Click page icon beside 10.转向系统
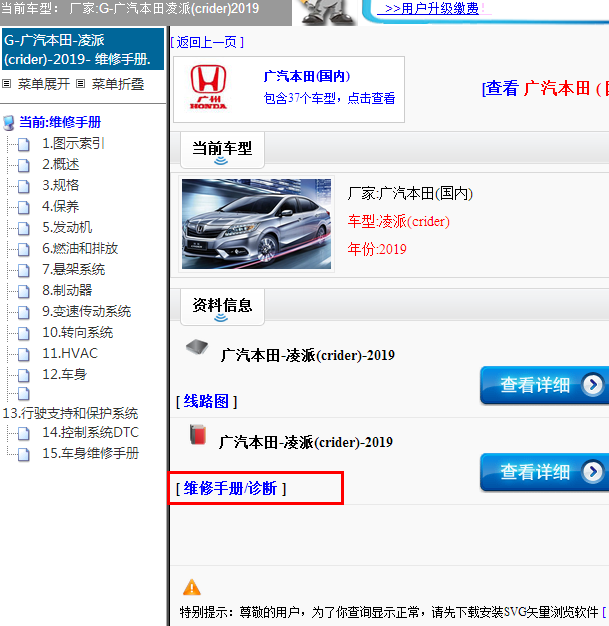Image resolution: width=609 pixels, height=626 pixels. pyautogui.click(x=24, y=333)
